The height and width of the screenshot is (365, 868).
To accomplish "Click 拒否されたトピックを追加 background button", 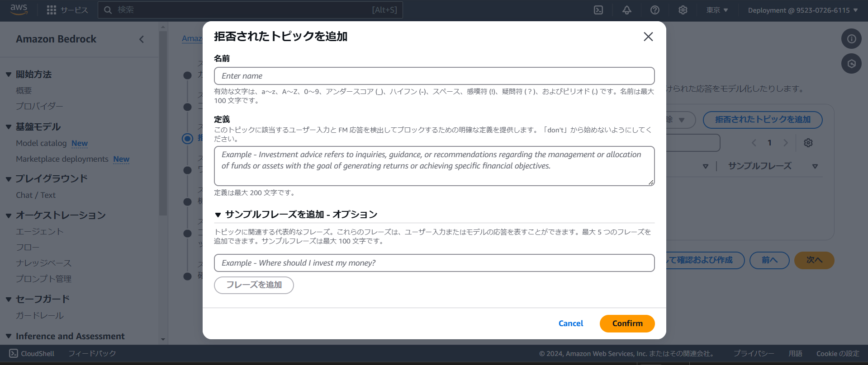I will pyautogui.click(x=763, y=120).
